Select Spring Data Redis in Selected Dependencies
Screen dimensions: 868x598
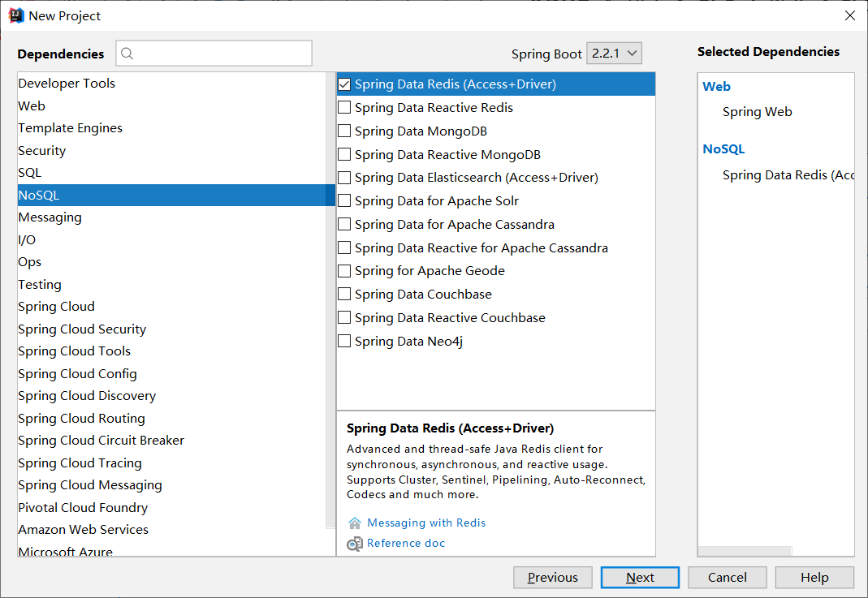tap(788, 175)
